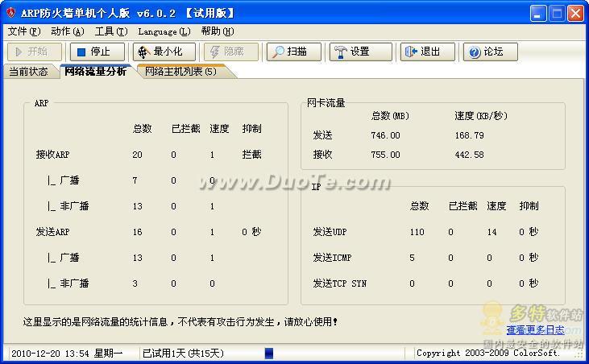
Task: Click the 20 total in 接收ARP row
Action: coord(138,155)
